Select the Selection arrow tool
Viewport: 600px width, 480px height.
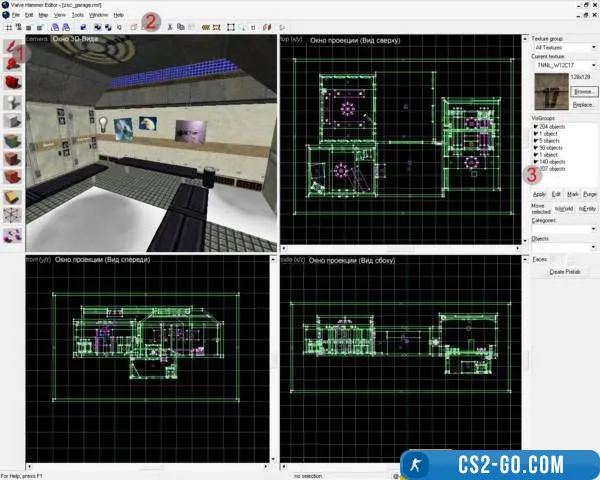click(14, 47)
